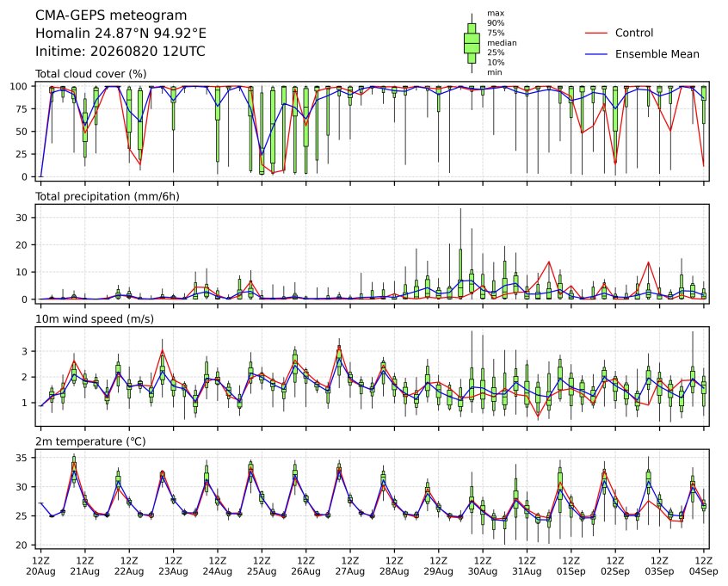
Task: Click the '12Z 03Sep' x-axis label
Action: tap(659, 566)
